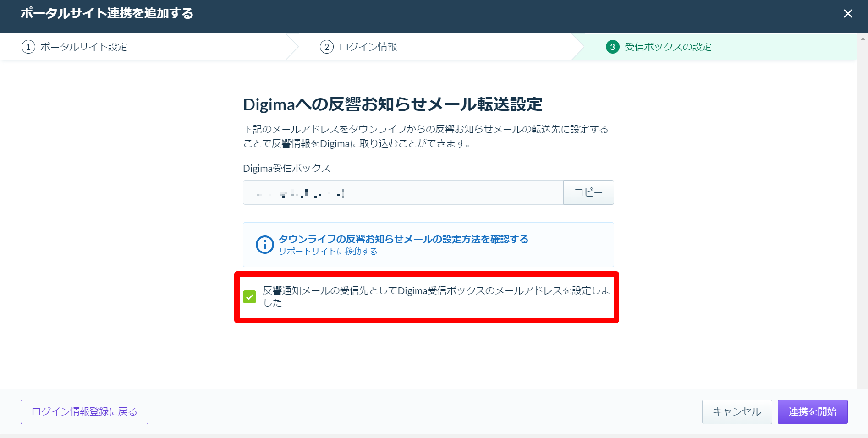
Task: Toggle the 反響通知メール confirmation checkbox
Action: click(249, 297)
